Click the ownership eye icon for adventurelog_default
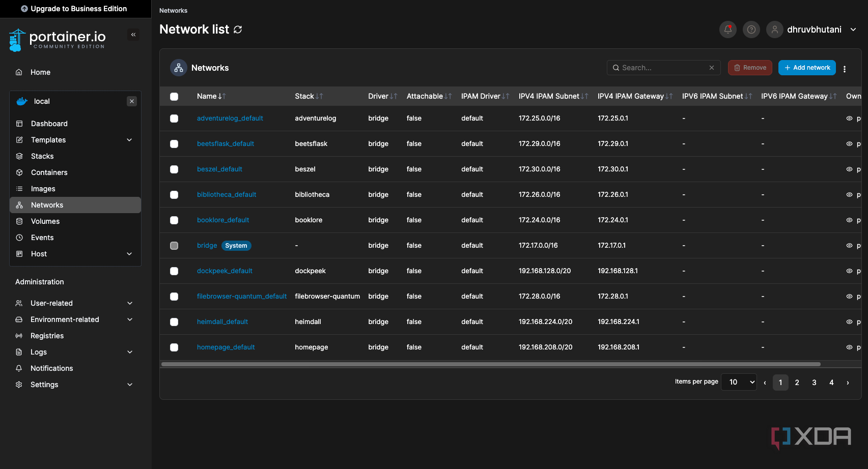This screenshot has width=868, height=469. [x=849, y=119]
